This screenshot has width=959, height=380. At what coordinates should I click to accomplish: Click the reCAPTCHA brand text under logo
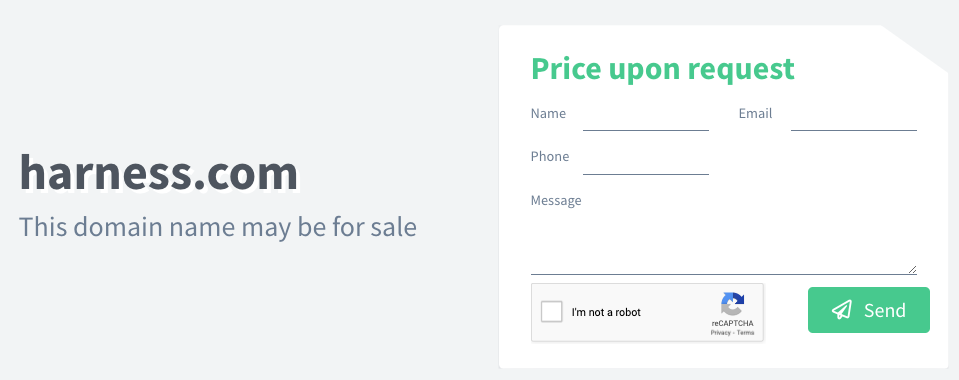coord(732,323)
